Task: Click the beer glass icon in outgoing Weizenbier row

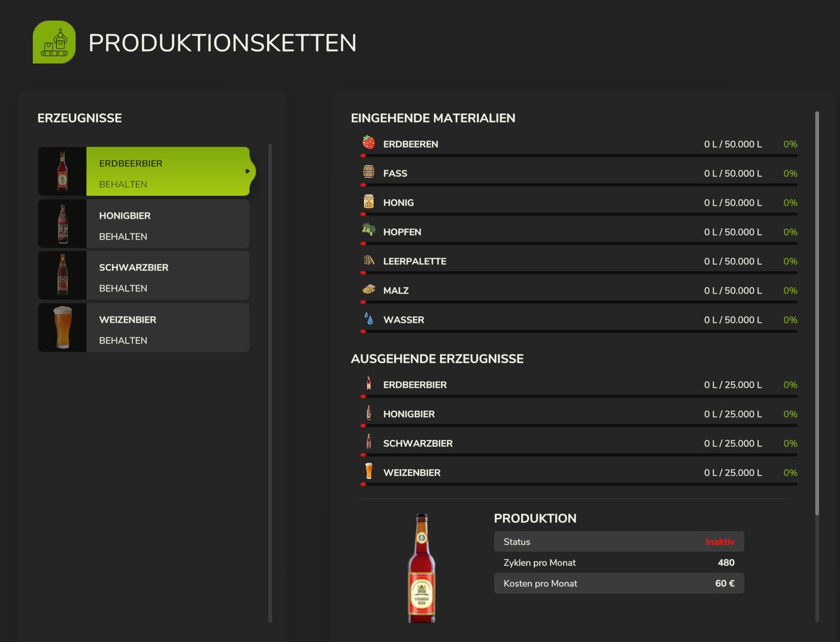Action: (368, 471)
